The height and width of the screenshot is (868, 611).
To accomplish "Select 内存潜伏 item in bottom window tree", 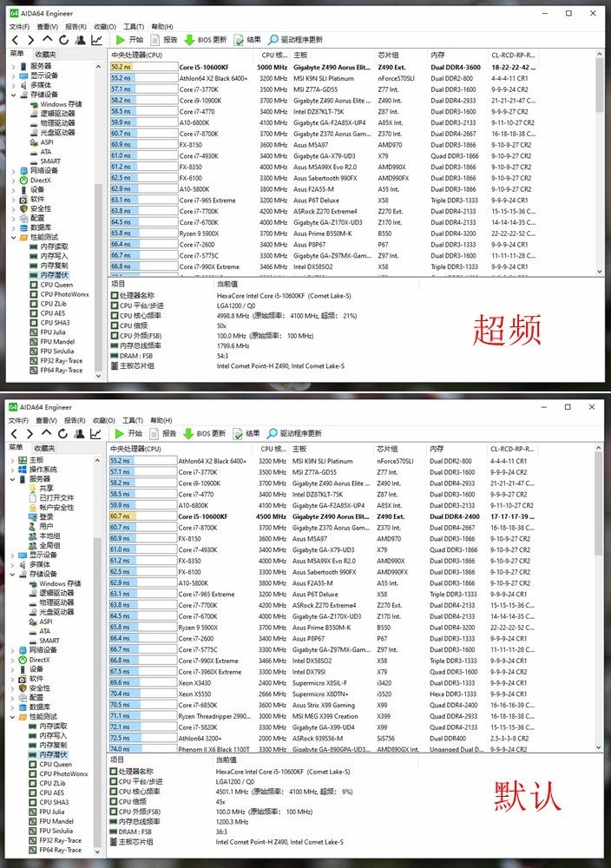I will pyautogui.click(x=53, y=754).
